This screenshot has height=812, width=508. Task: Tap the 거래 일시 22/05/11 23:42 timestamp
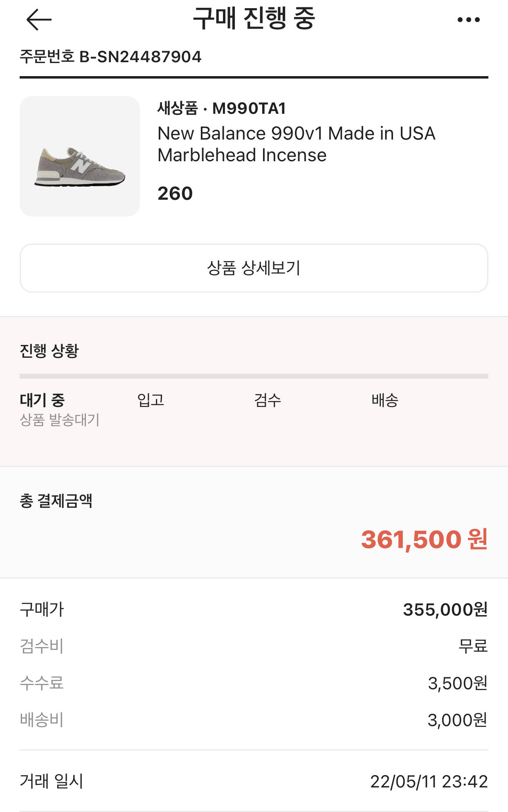point(429,782)
